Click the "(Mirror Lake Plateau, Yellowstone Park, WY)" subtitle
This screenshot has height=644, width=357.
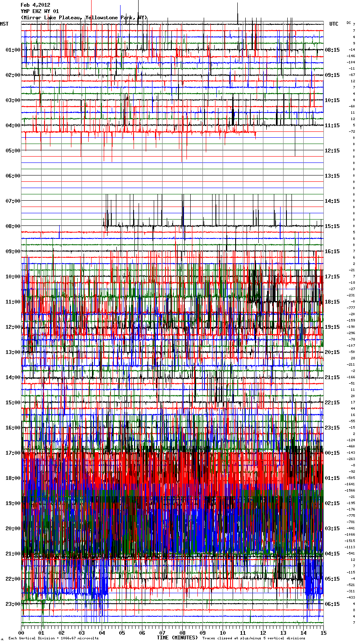pos(84,18)
